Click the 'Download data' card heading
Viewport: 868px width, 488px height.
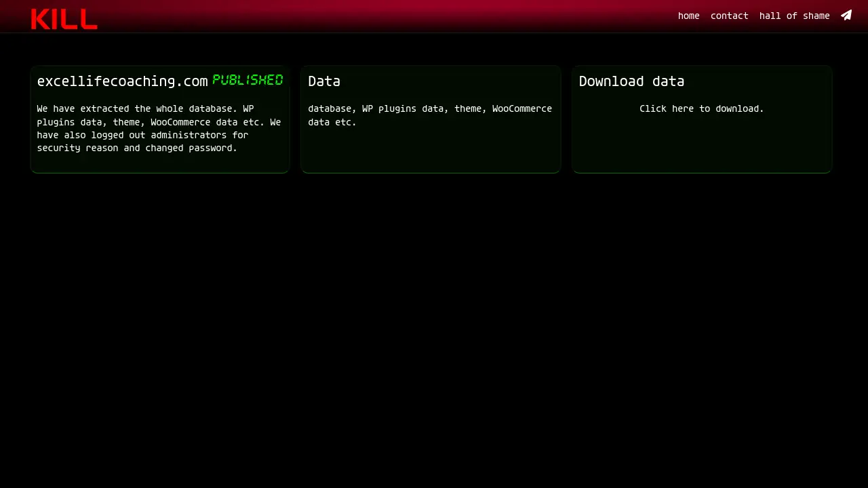[631, 81]
